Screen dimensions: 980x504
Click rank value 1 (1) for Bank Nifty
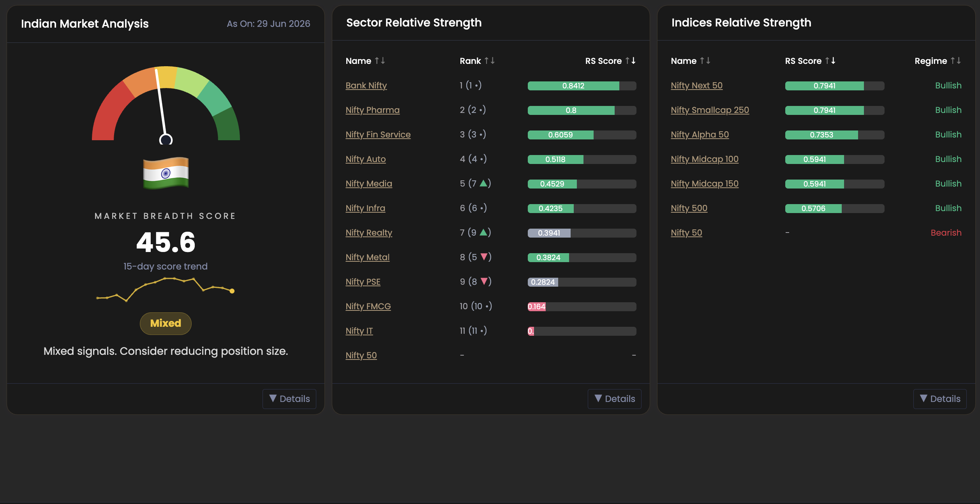click(x=471, y=85)
